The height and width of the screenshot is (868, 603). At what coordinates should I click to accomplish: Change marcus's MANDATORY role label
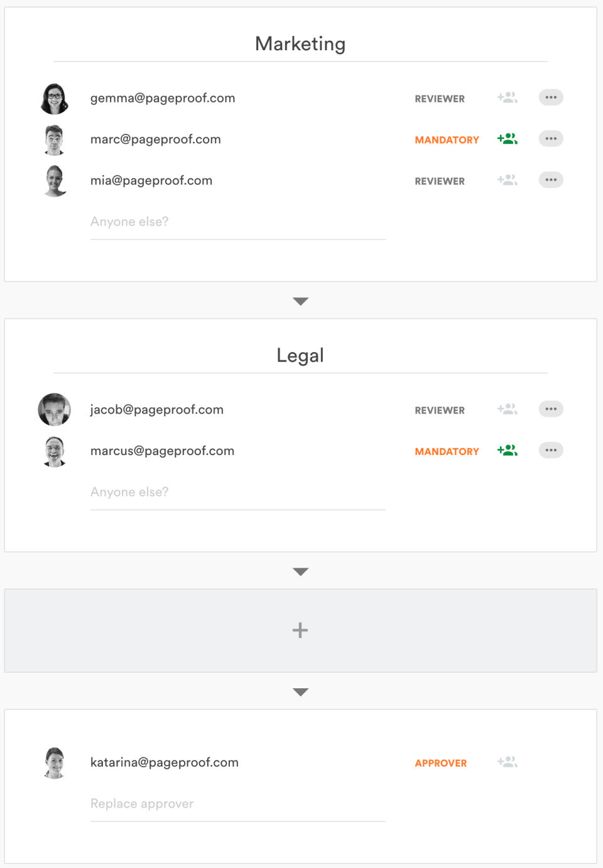(447, 452)
